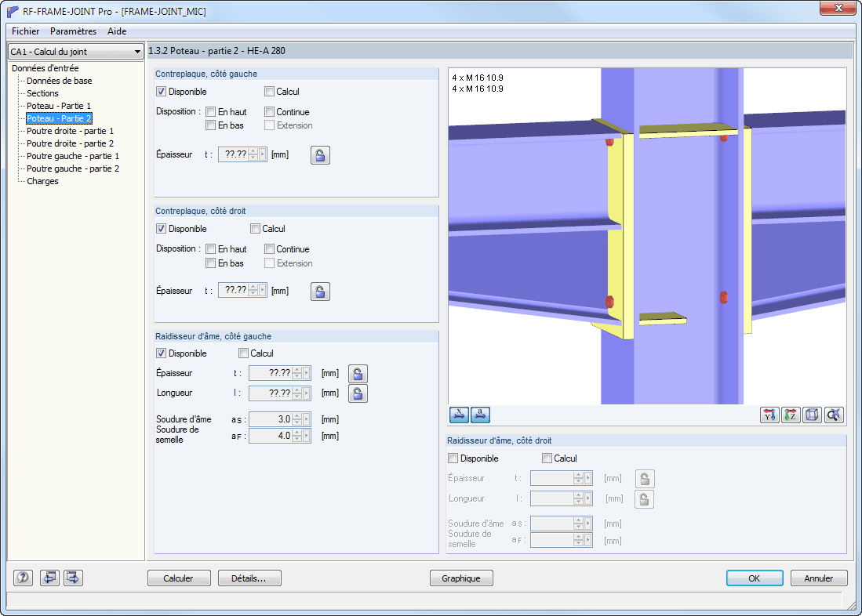Click Soudure de semelle aF value field
Image resolution: width=862 pixels, height=616 pixels.
pyautogui.click(x=271, y=436)
